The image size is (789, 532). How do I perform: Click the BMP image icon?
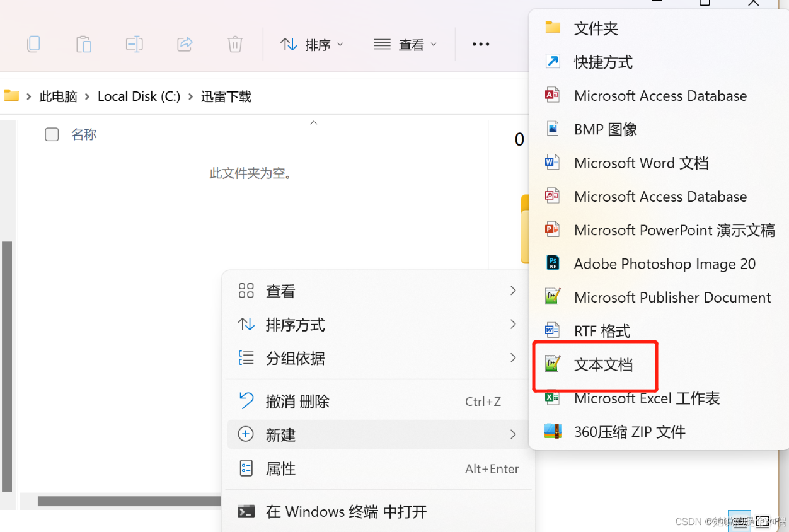[553, 129]
